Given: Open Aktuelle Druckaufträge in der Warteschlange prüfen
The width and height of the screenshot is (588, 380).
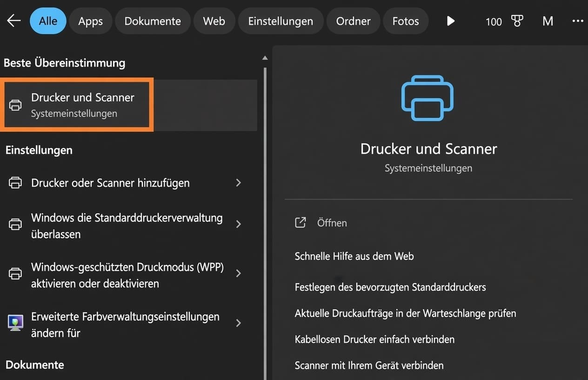Looking at the screenshot, I should (405, 313).
